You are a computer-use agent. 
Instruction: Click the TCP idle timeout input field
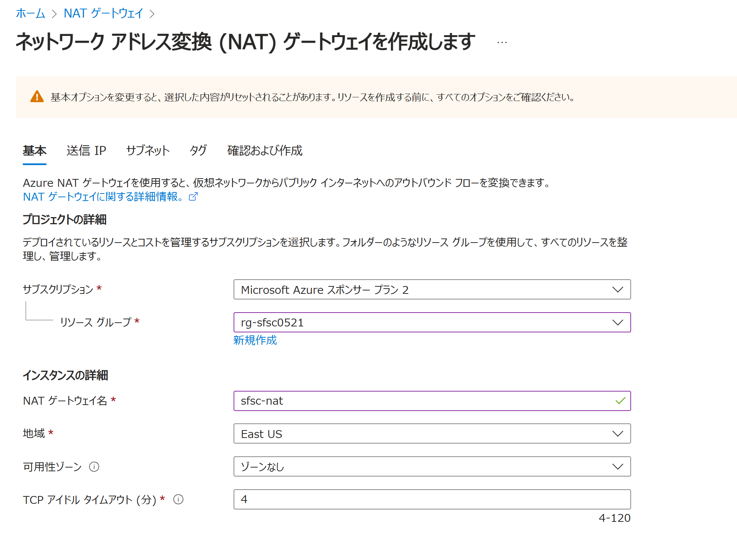click(432, 499)
